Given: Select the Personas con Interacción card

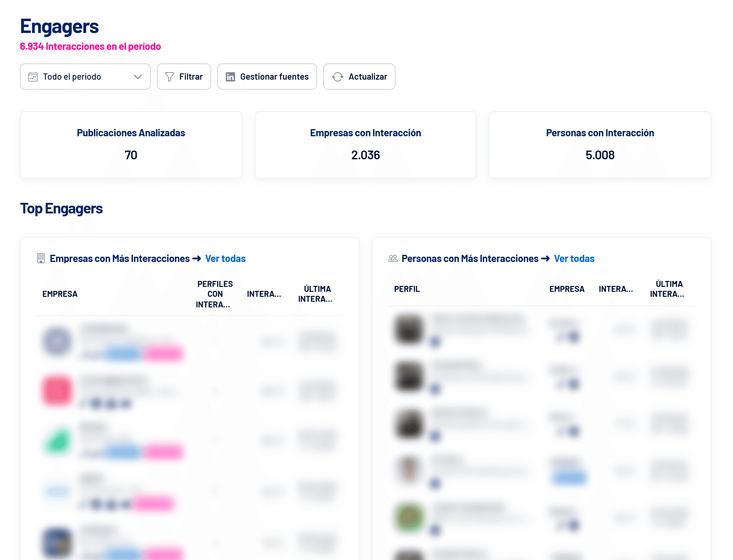Looking at the screenshot, I should click(599, 145).
